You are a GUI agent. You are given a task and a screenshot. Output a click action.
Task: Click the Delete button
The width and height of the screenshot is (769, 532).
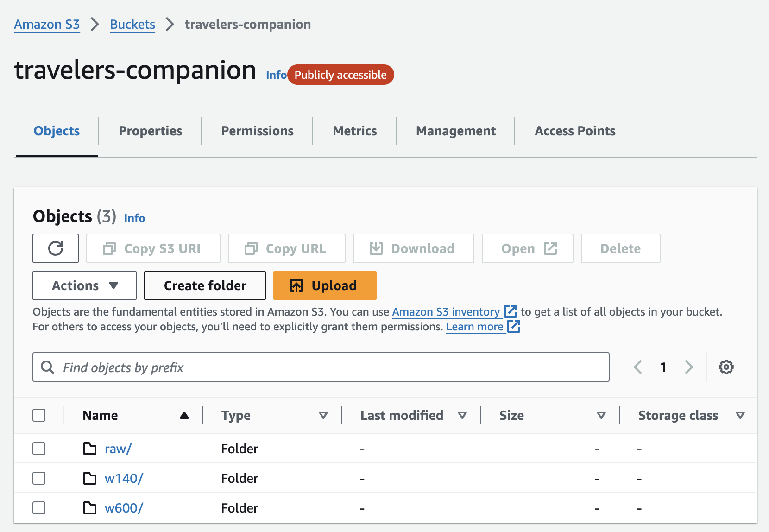(x=621, y=248)
